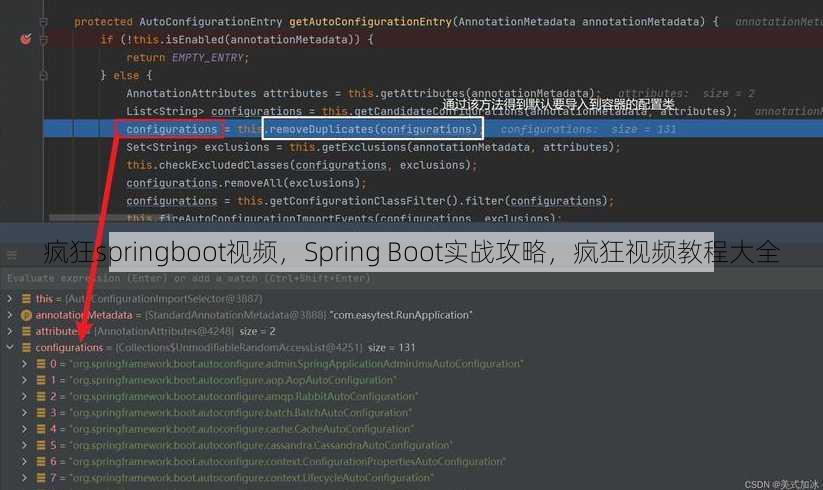Collapse the if-block fold marker in gutter

click(44, 39)
